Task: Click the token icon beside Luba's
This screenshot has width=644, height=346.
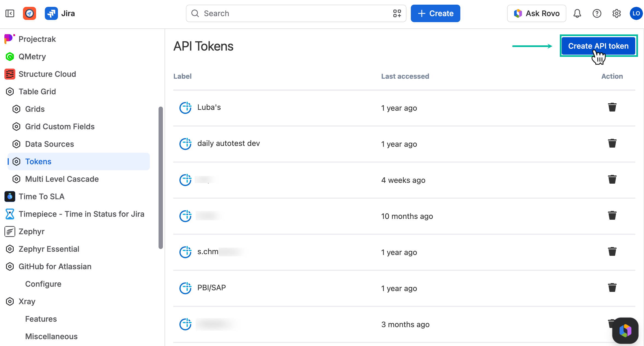Action: (x=185, y=108)
